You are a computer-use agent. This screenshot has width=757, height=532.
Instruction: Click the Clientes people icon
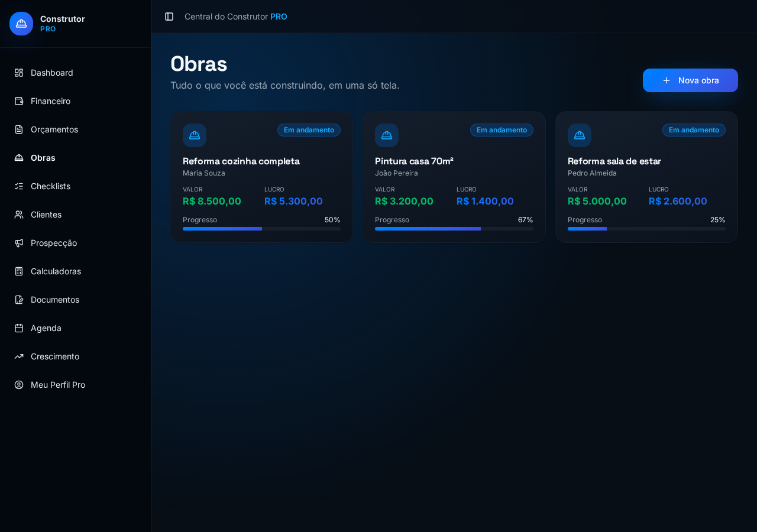click(19, 215)
